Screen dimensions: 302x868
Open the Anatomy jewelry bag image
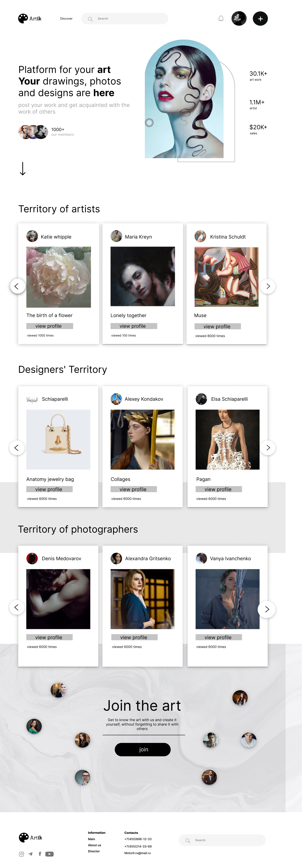point(58,439)
